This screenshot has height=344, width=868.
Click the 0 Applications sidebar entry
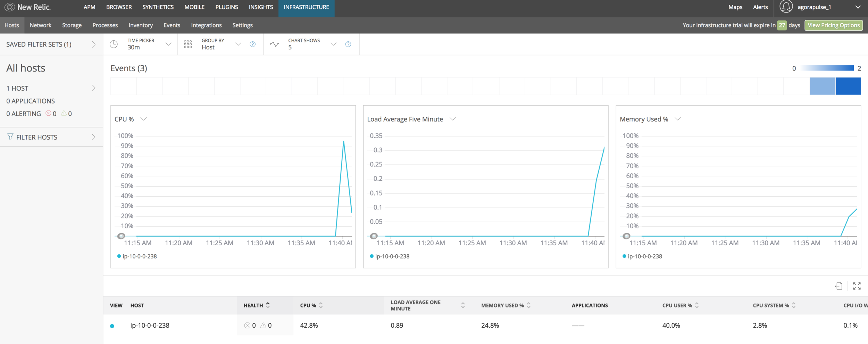point(31,101)
